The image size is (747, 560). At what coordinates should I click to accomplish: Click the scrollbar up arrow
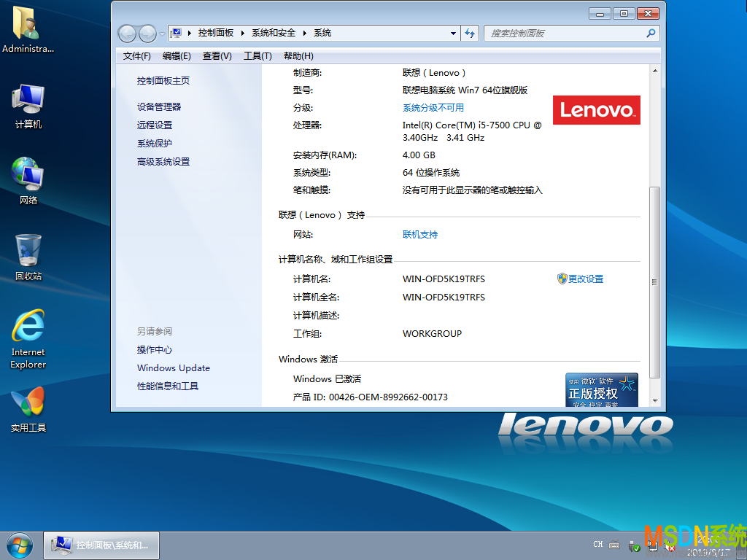[655, 71]
